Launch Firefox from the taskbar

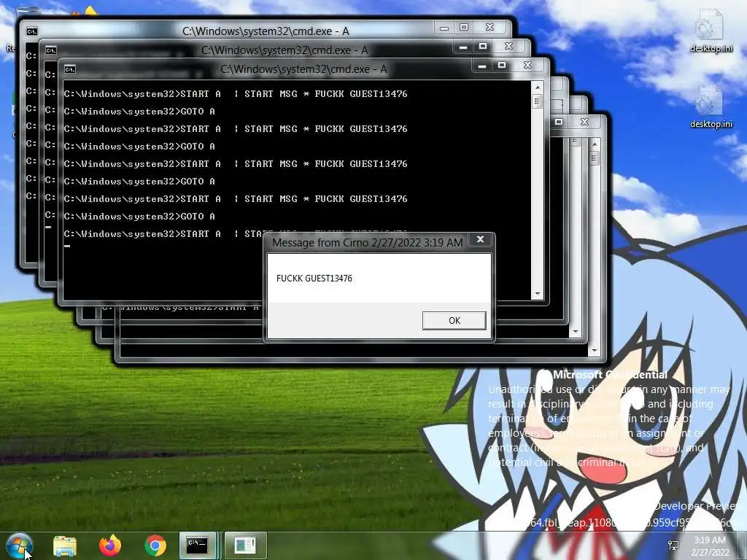[x=110, y=545]
